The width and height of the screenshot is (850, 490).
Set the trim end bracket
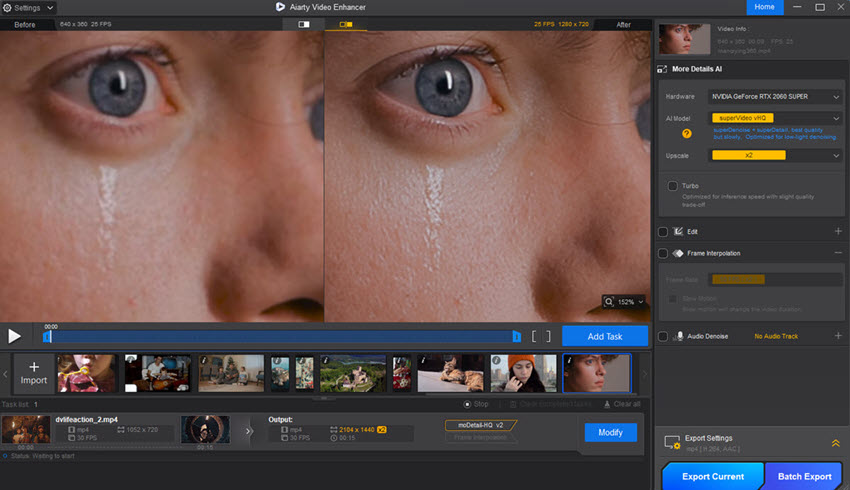(548, 337)
